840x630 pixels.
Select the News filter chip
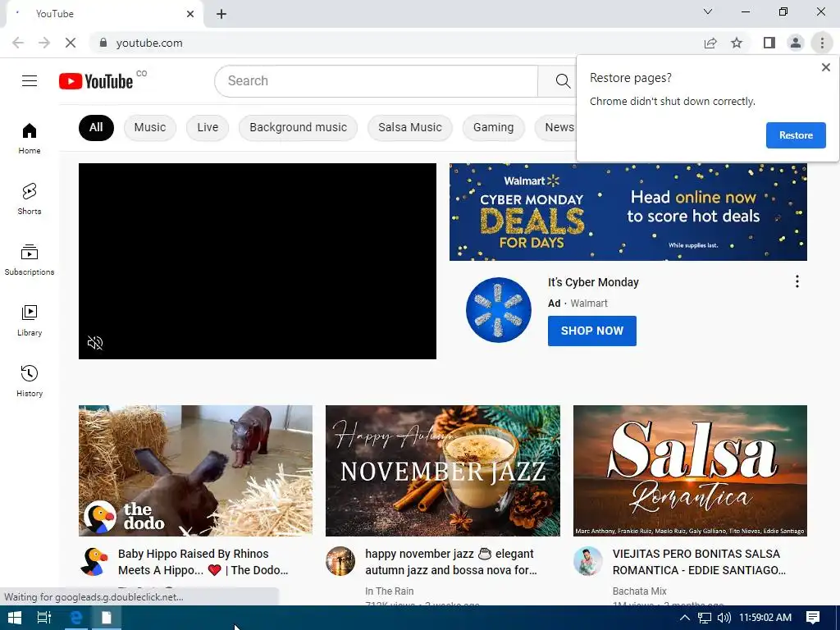(x=557, y=127)
